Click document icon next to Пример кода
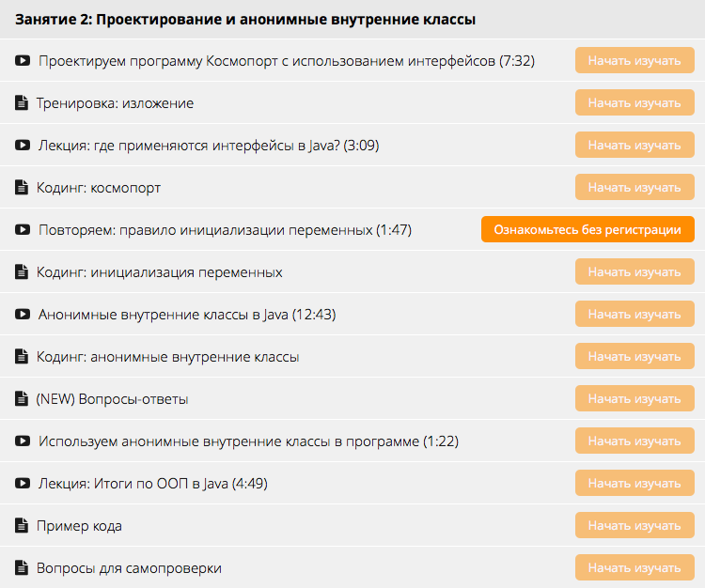 tap(22, 526)
